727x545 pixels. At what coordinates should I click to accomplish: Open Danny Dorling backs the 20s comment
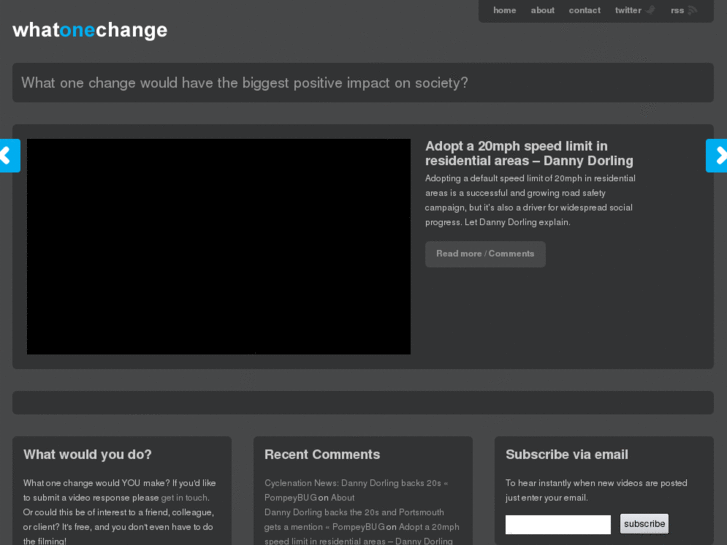[354, 519]
